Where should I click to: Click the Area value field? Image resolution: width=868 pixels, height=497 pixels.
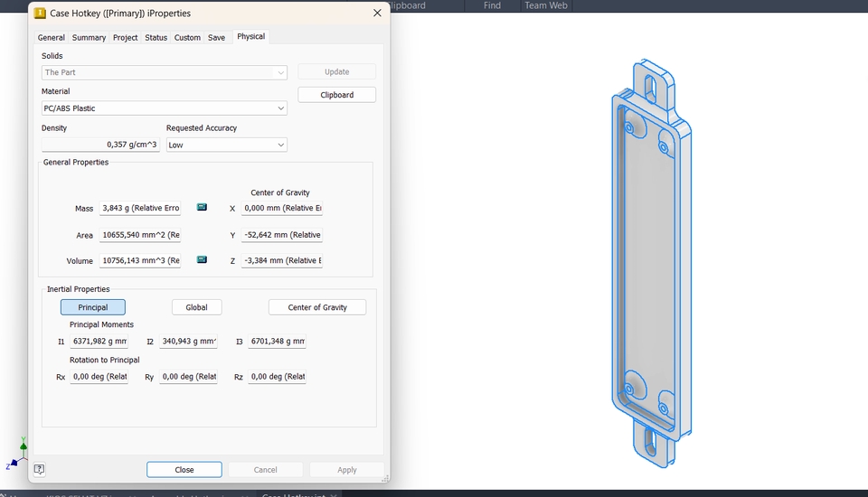tap(140, 235)
